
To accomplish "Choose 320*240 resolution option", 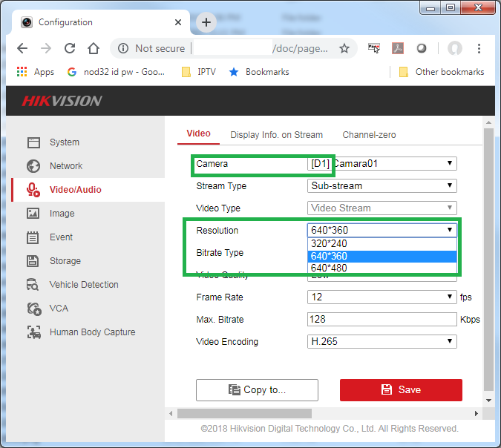I will pyautogui.click(x=382, y=243).
